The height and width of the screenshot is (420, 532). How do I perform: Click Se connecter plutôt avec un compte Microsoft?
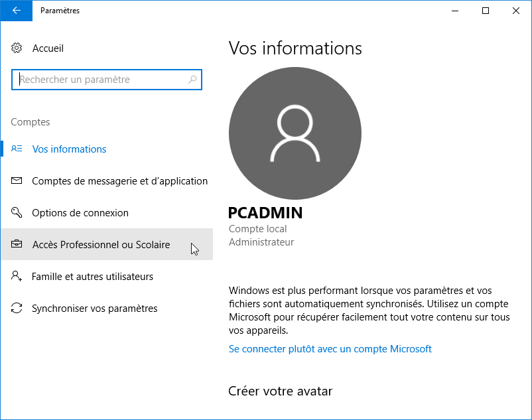point(330,349)
